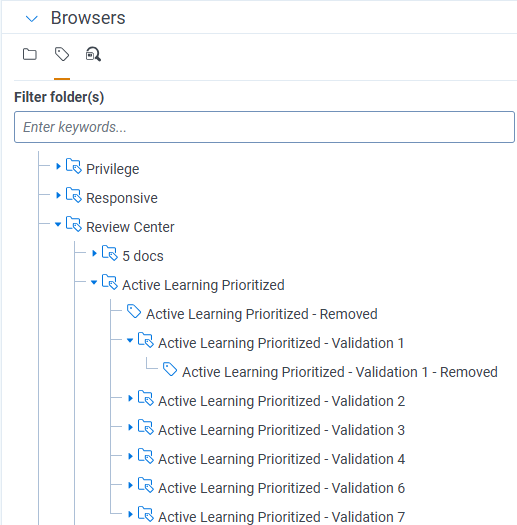Image resolution: width=517 pixels, height=525 pixels.
Task: Click the Responsive tag folder icon
Action: point(74,195)
